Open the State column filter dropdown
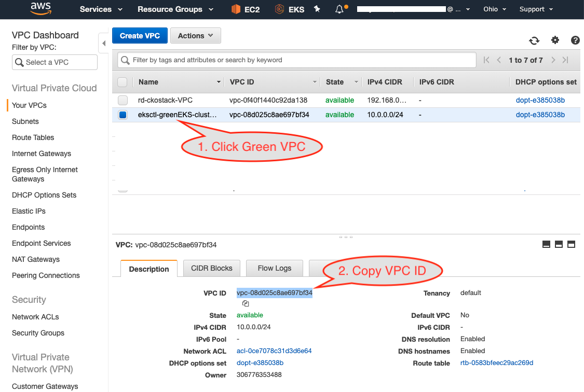584x392 pixels. coord(356,82)
